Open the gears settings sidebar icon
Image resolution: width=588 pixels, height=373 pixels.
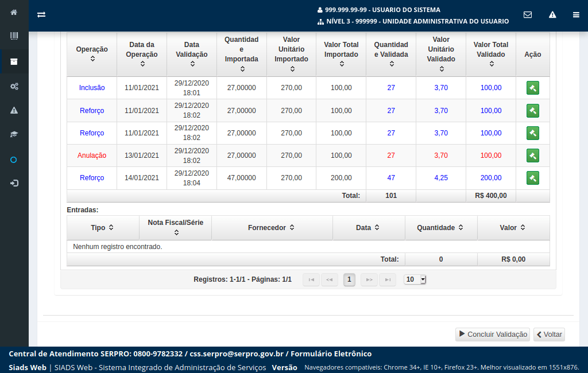coord(14,86)
